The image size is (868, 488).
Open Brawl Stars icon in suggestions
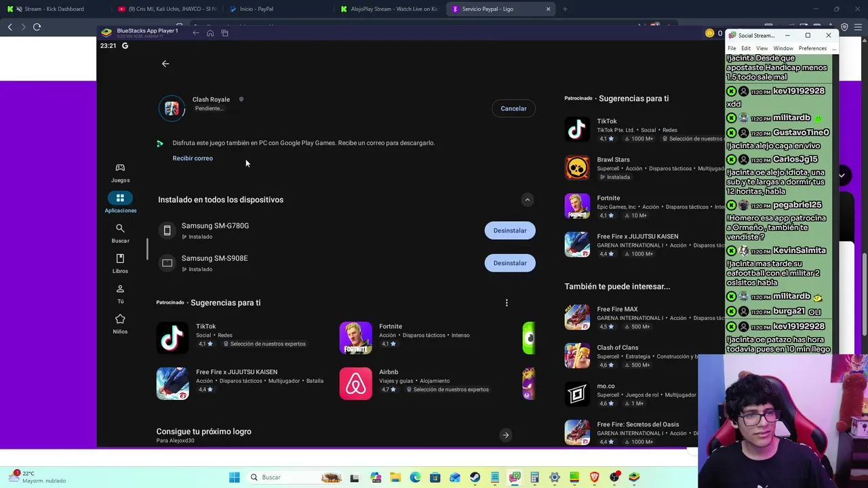point(577,168)
